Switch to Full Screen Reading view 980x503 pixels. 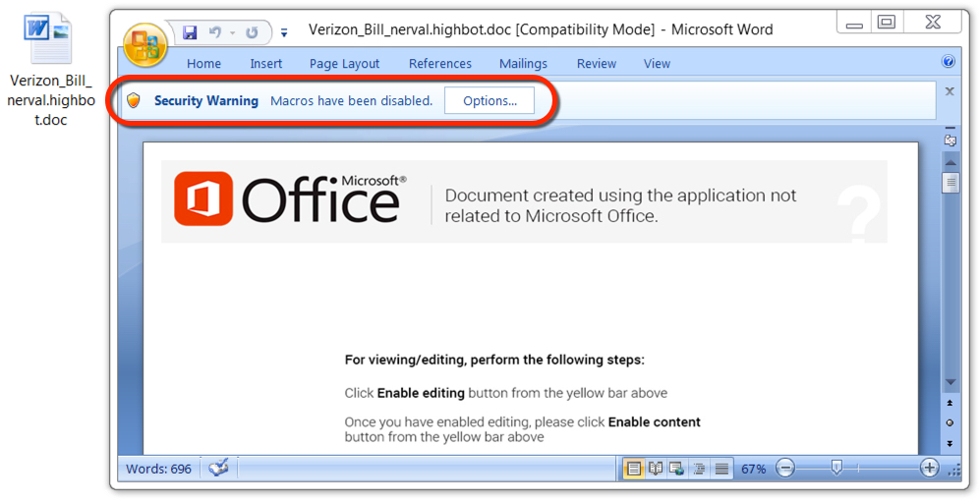[x=656, y=468]
